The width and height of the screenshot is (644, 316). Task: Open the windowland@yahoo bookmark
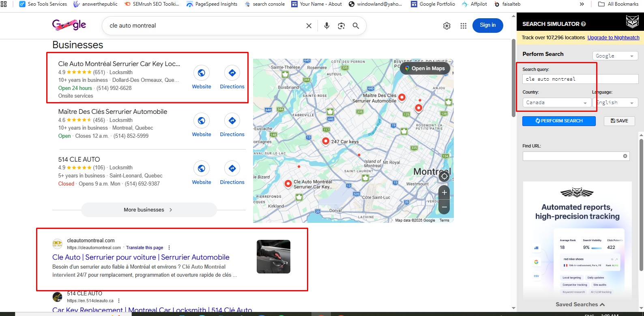pyautogui.click(x=375, y=4)
